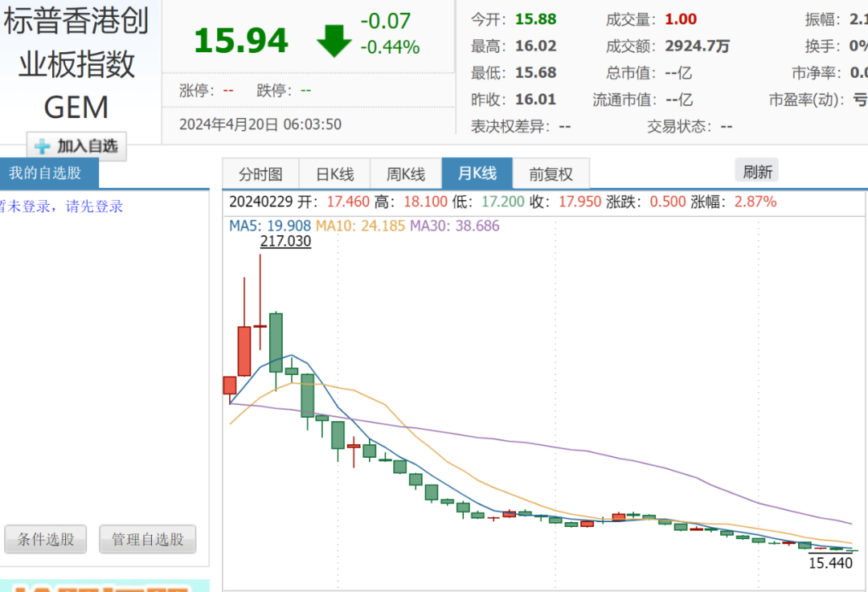Click the 成交量 value 1.00
868x592 pixels.
point(681,19)
